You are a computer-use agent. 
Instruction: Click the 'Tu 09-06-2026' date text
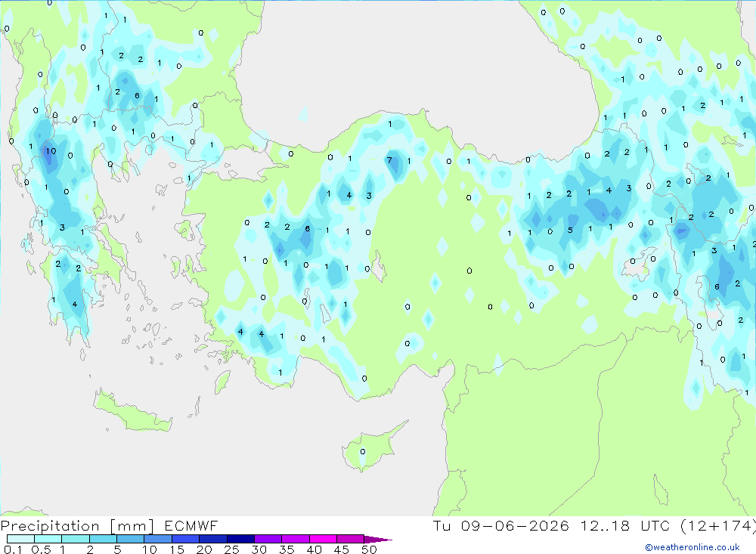tap(500, 525)
